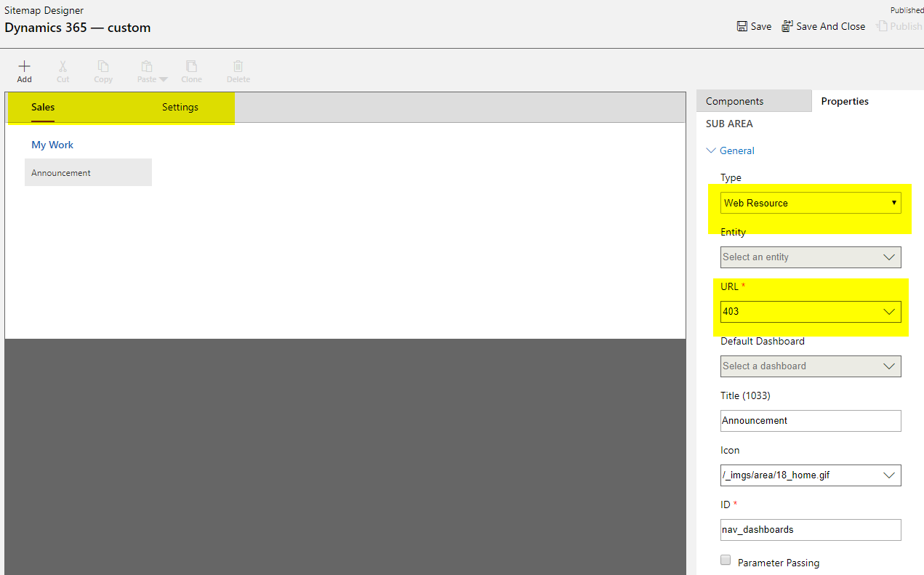The width and height of the screenshot is (924, 575).
Task: Select the Announcement subarea tile
Action: tap(88, 172)
